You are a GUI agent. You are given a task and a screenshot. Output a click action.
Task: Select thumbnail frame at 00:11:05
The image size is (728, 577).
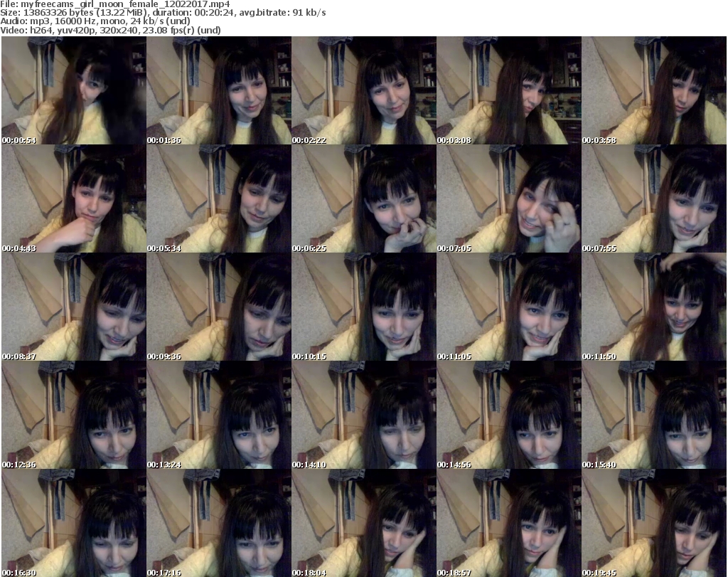point(509,307)
